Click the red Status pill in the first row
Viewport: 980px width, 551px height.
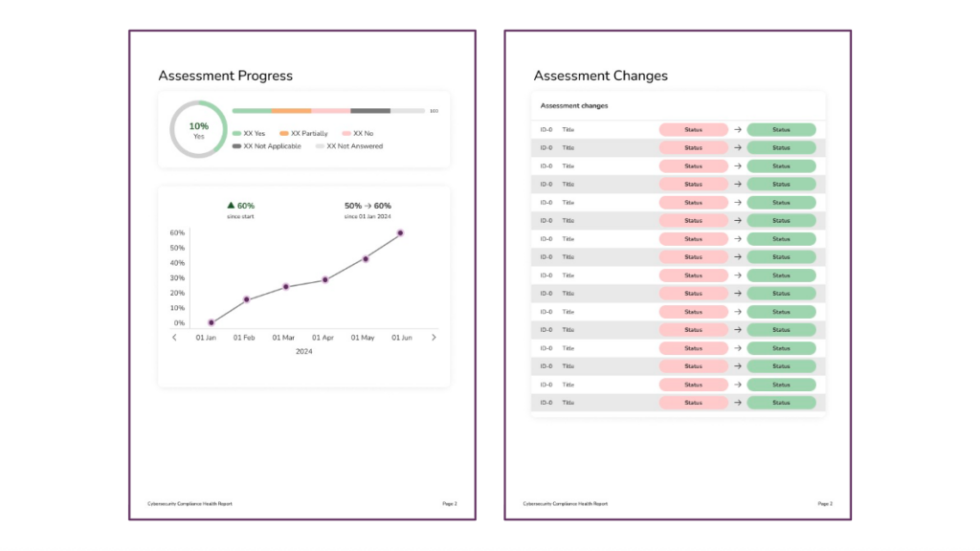coord(694,130)
